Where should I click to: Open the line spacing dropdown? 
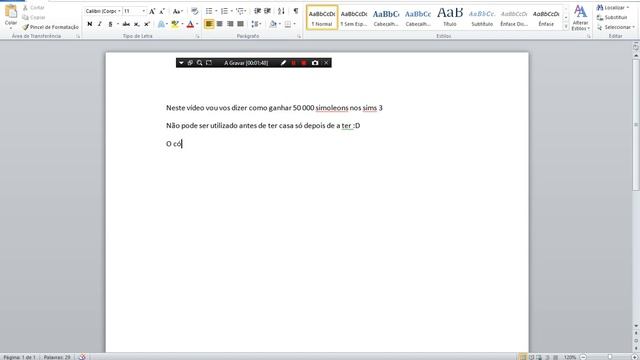coord(256,24)
